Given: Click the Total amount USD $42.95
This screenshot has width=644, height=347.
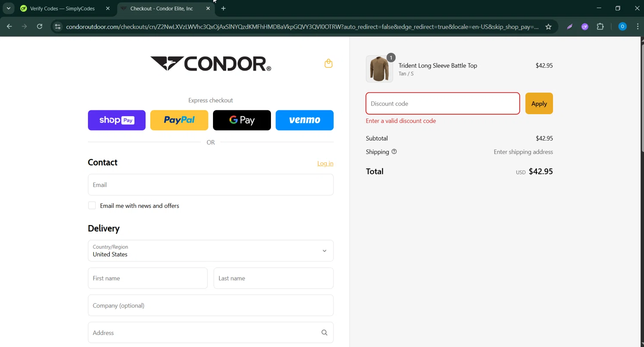Looking at the screenshot, I should point(534,171).
